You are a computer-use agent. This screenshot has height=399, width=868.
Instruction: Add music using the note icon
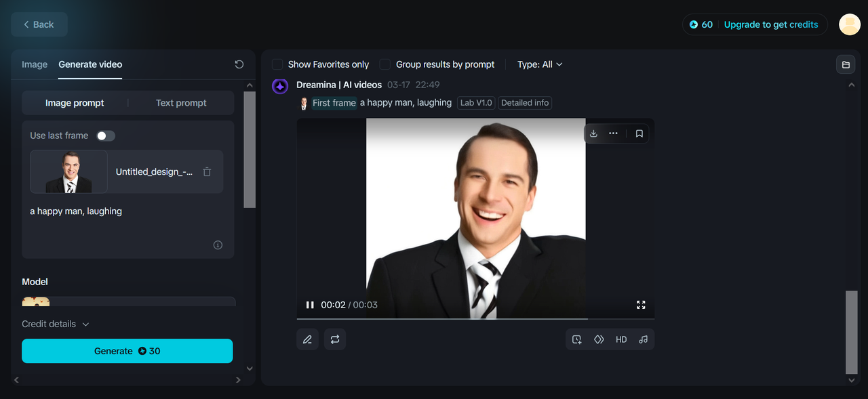[x=643, y=339]
